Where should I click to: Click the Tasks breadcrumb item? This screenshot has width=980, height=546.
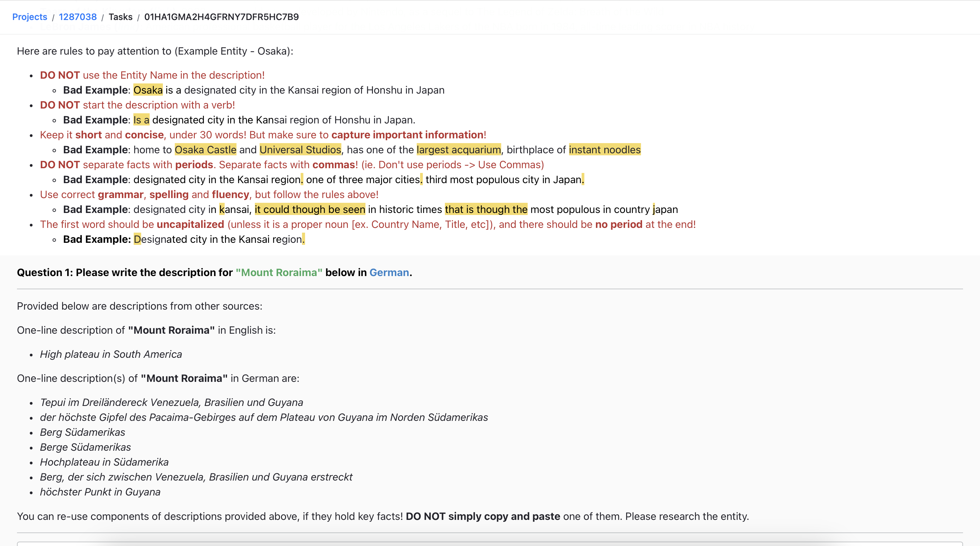pos(120,17)
